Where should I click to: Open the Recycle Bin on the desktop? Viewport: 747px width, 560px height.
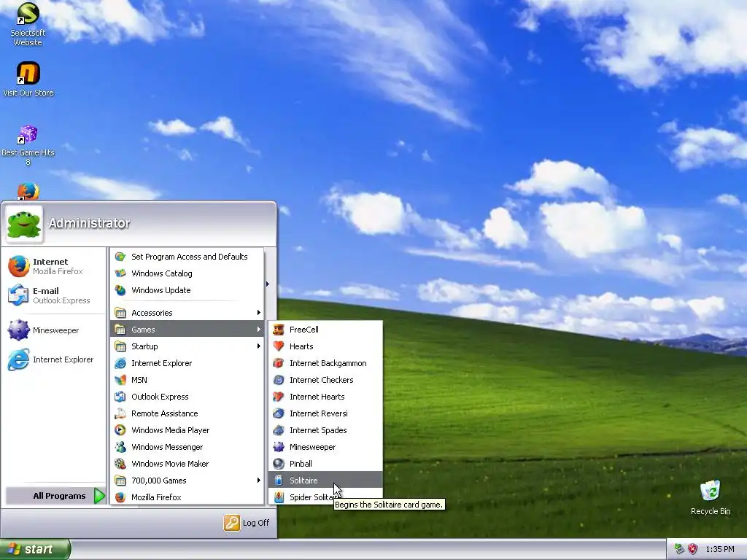[x=711, y=497]
